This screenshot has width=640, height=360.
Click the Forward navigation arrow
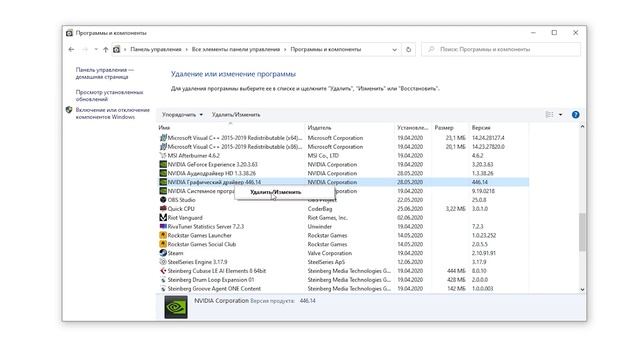click(85, 49)
